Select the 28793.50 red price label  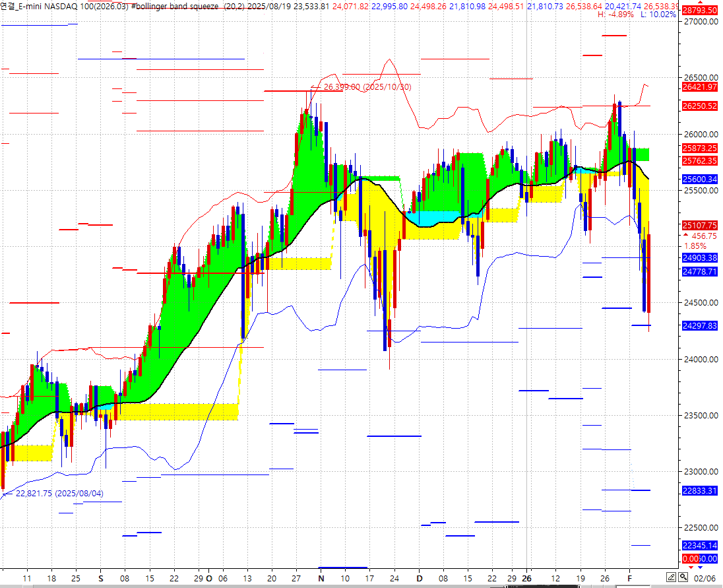pos(699,11)
